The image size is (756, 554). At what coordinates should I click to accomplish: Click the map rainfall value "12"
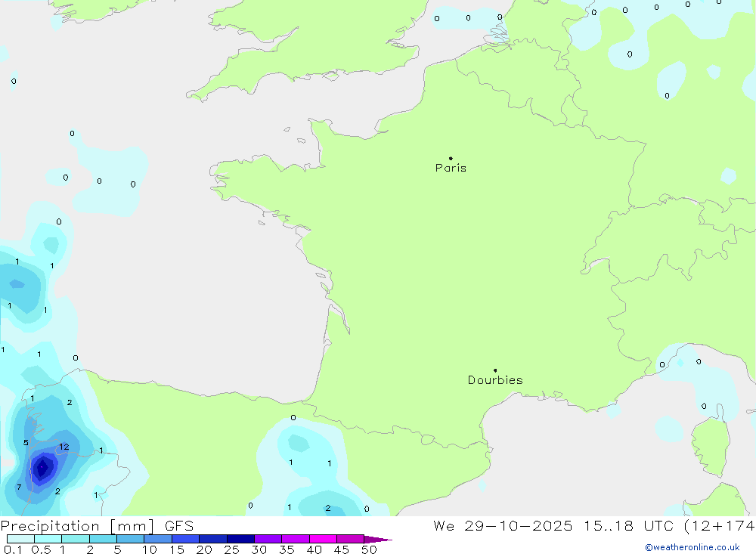pyautogui.click(x=64, y=447)
